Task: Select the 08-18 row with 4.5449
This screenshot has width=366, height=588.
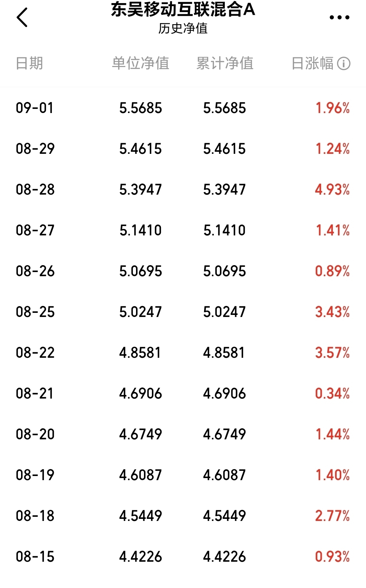Action: 183,516
